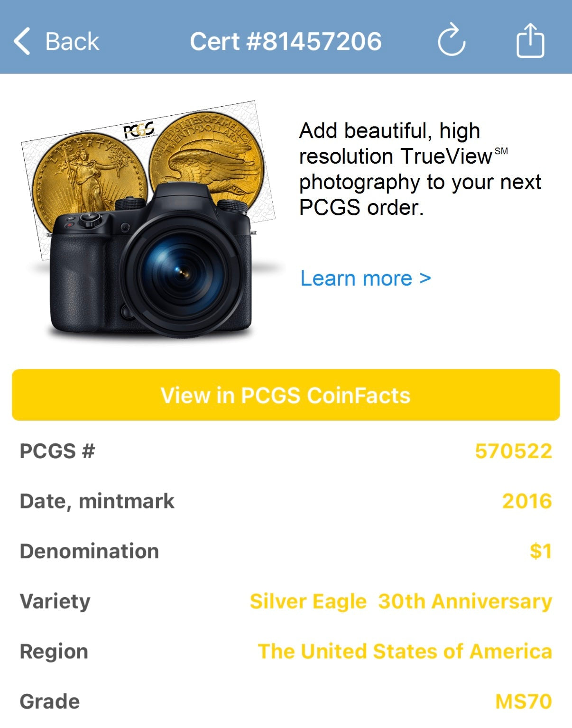Tap the Date, mintmark row label
572x728 pixels.
point(97,501)
